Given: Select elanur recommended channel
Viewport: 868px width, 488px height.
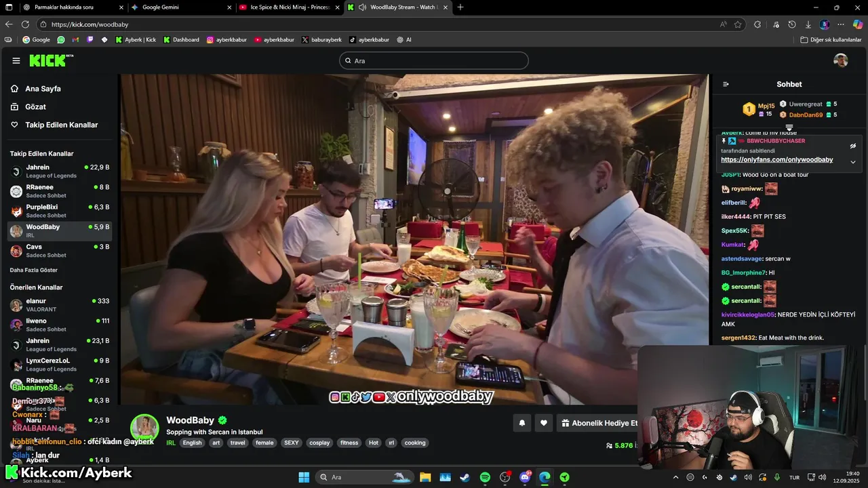Looking at the screenshot, I should [x=60, y=305].
